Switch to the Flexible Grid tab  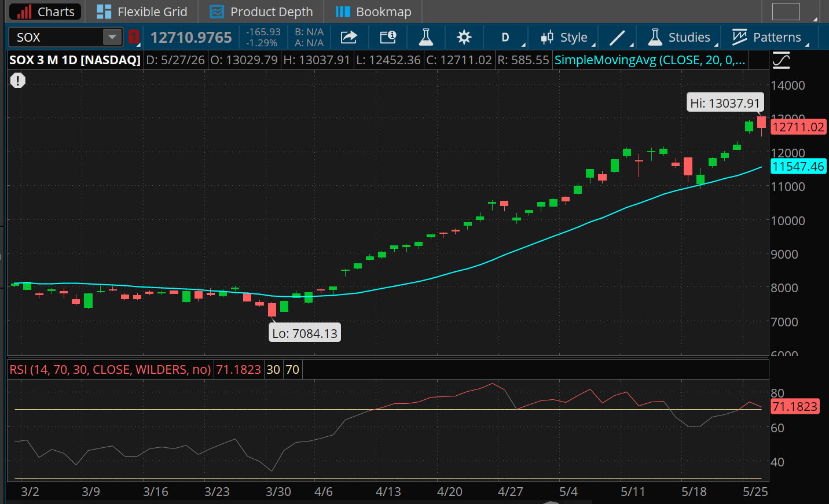coord(142,12)
